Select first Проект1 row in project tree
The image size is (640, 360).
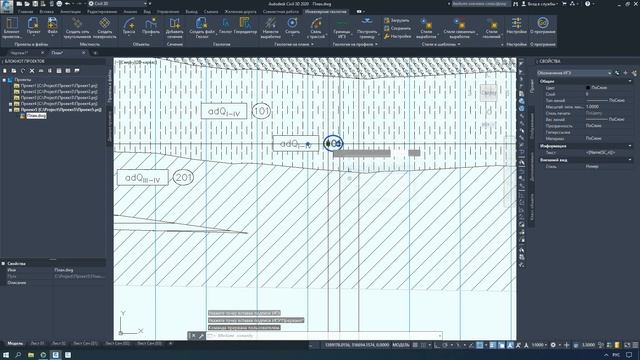tap(59, 86)
